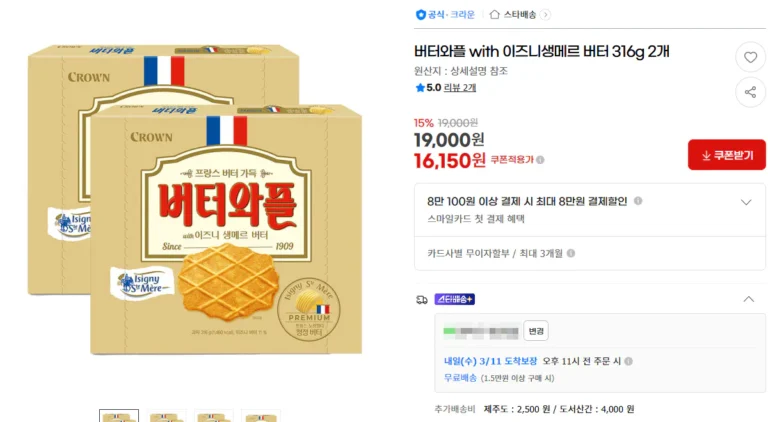Select the second product thumbnail
The image size is (768, 422).
(167, 415)
